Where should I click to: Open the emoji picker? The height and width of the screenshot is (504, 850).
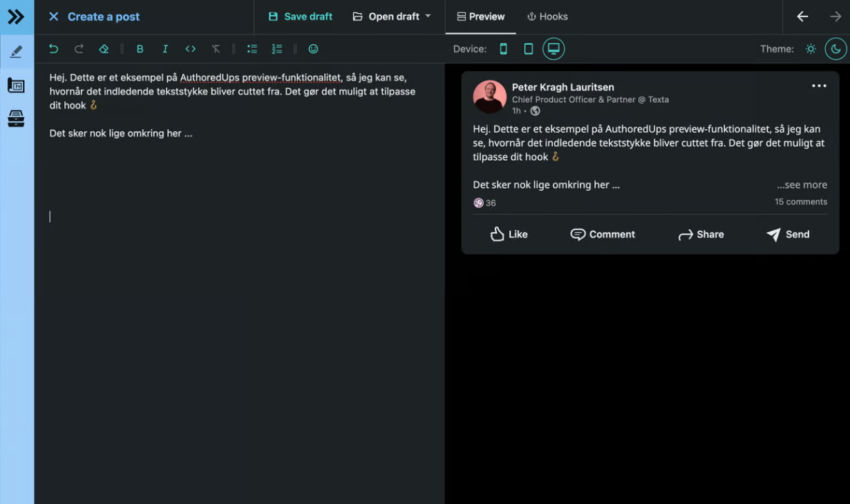pos(313,49)
